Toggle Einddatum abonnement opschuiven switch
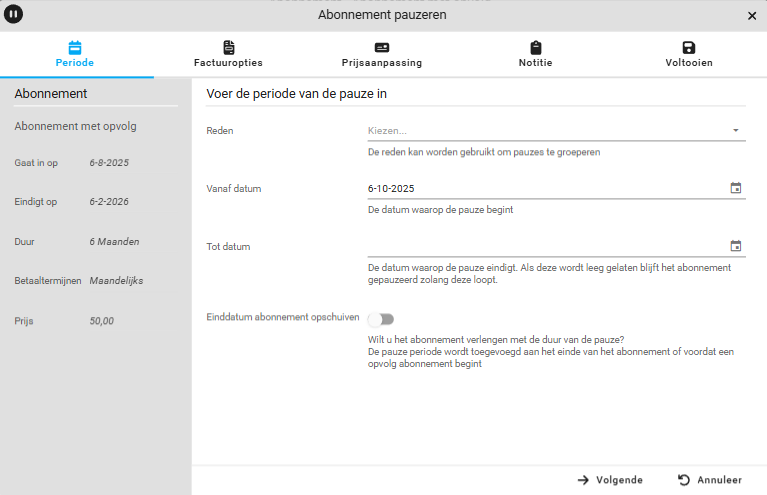Image resolution: width=767 pixels, height=495 pixels. 381,319
